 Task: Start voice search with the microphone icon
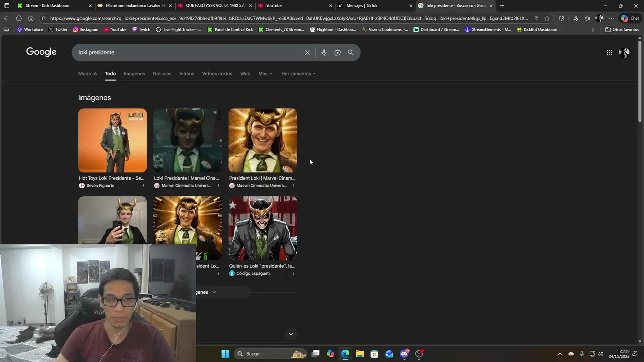(x=324, y=53)
